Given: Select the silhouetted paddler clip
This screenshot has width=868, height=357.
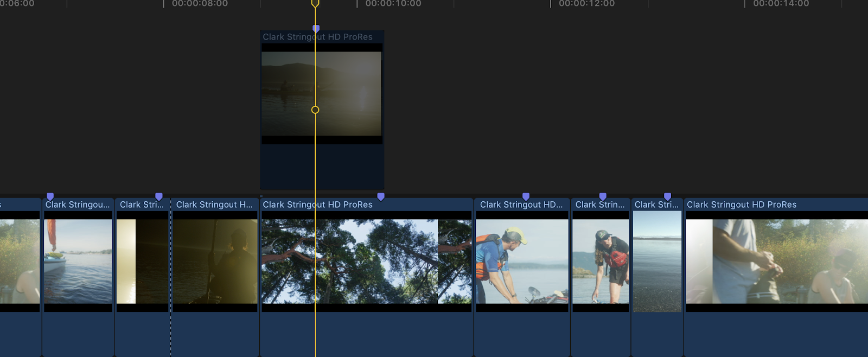Looking at the screenshot, I should pyautogui.click(x=215, y=261).
